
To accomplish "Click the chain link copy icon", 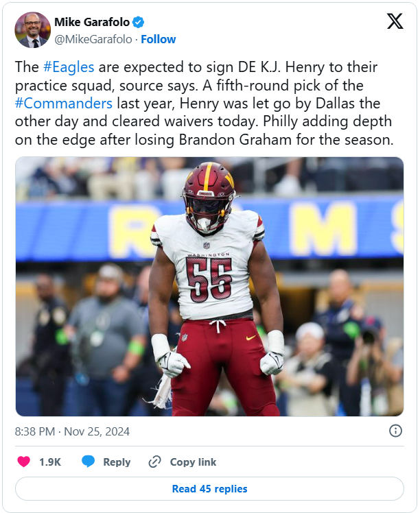I will (x=155, y=462).
